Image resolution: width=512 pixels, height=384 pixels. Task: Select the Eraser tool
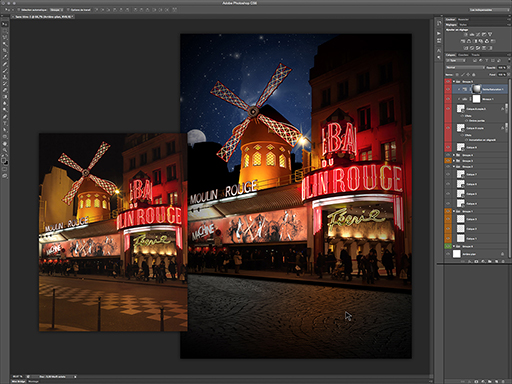[5, 89]
